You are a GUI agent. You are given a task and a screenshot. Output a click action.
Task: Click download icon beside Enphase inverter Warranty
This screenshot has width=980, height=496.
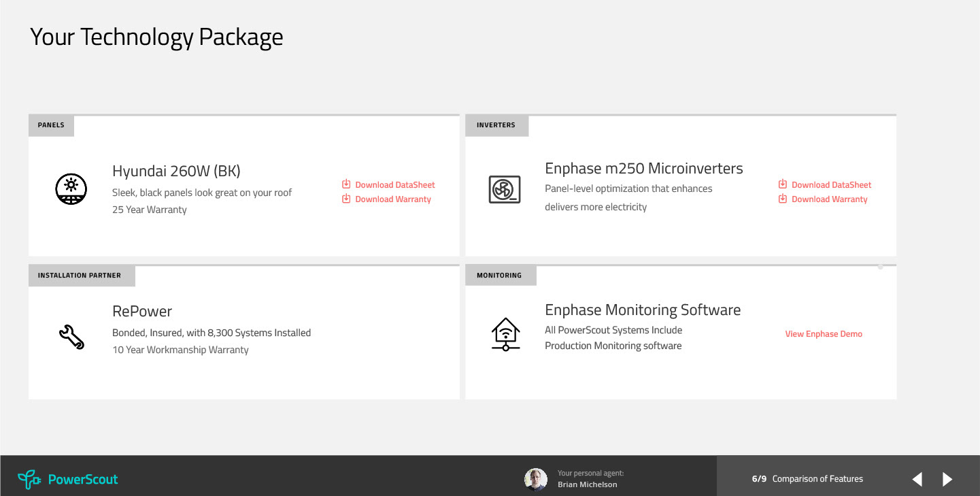[783, 199]
